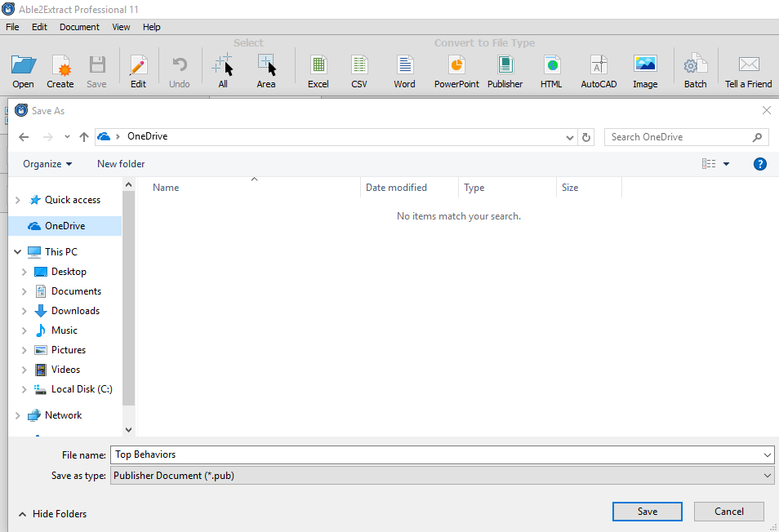Click the Create PDF icon
Viewport: 779px width, 532px height.
click(60, 65)
